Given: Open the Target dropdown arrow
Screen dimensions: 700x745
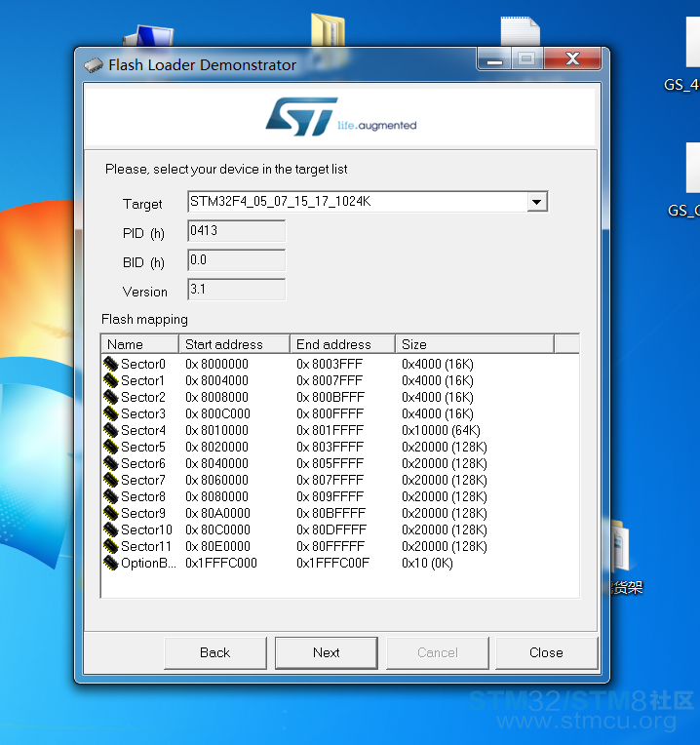Looking at the screenshot, I should coord(536,202).
